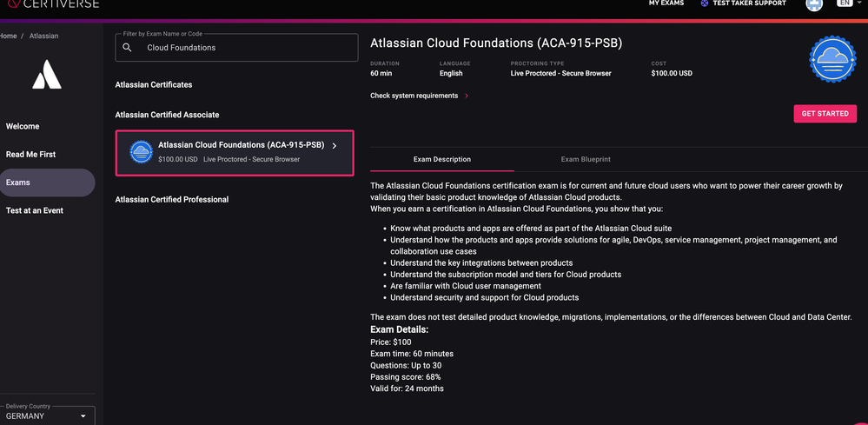Click bullet 'Understand the key integrations between products'
The image size is (868, 425).
(x=481, y=262)
